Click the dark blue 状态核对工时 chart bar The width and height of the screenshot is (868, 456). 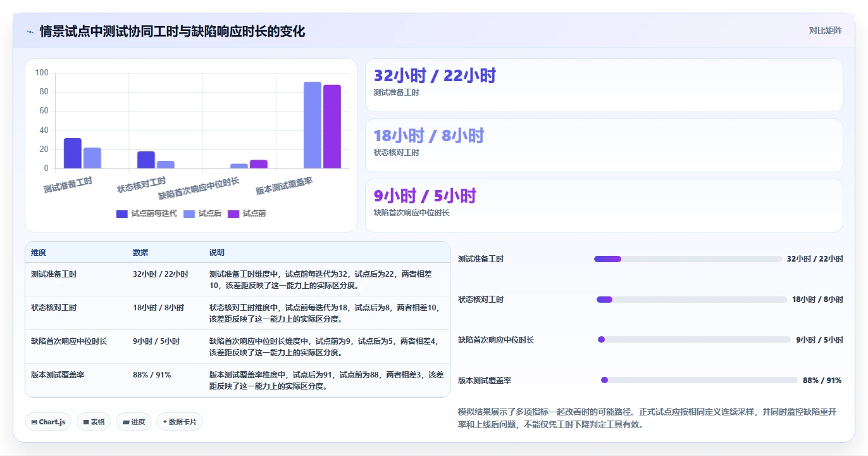(146, 160)
